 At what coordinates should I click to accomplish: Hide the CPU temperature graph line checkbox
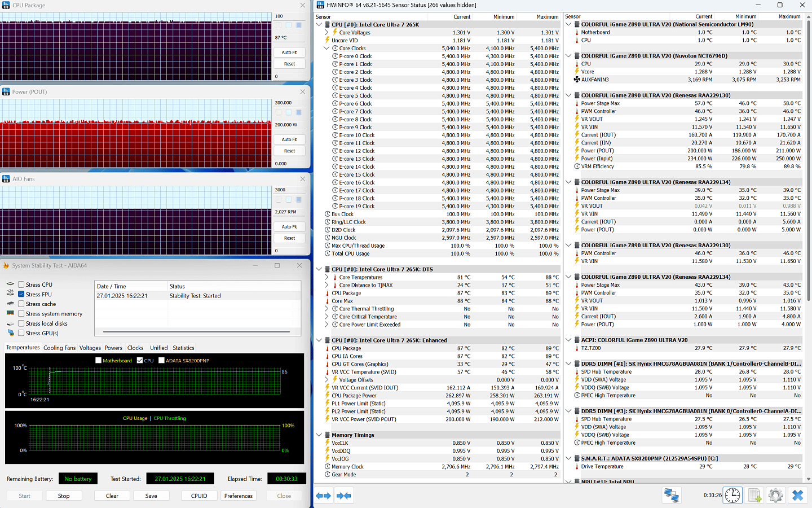click(140, 360)
